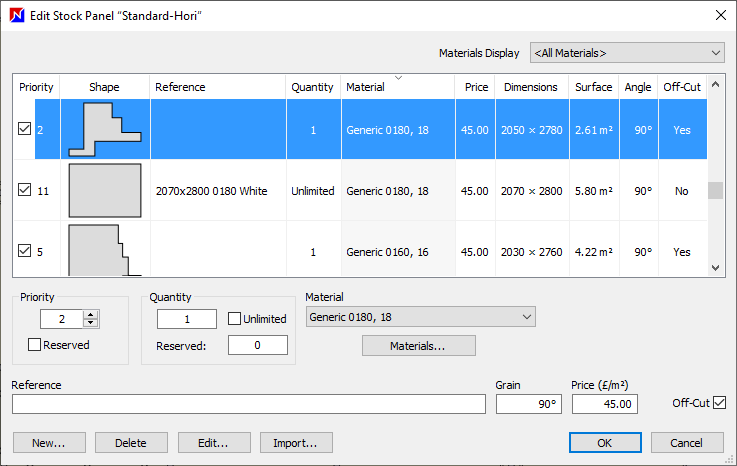Click the "No" off-cut cell in row 11
The width and height of the screenshot is (737, 466).
682,191
